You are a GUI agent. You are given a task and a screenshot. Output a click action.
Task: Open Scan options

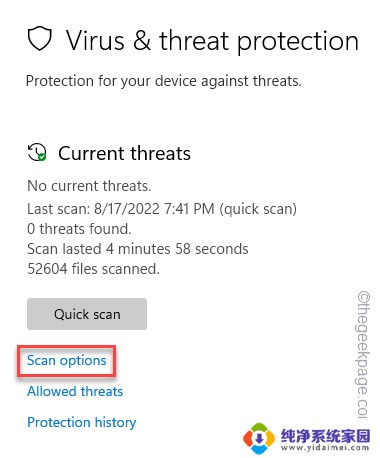coord(67,361)
